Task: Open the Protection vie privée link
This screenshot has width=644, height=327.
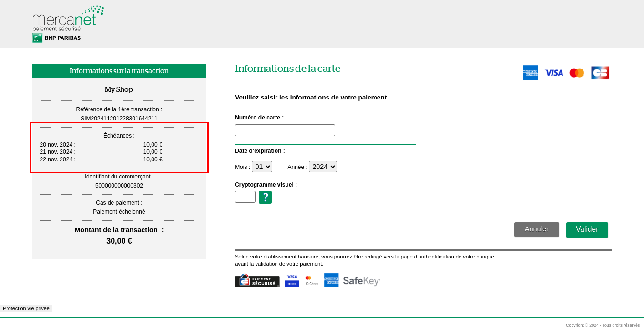Action: [26, 308]
